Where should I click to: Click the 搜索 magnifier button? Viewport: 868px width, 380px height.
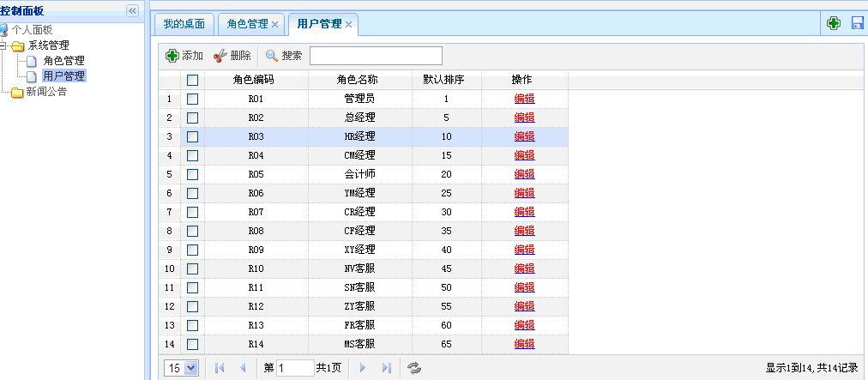[x=284, y=56]
